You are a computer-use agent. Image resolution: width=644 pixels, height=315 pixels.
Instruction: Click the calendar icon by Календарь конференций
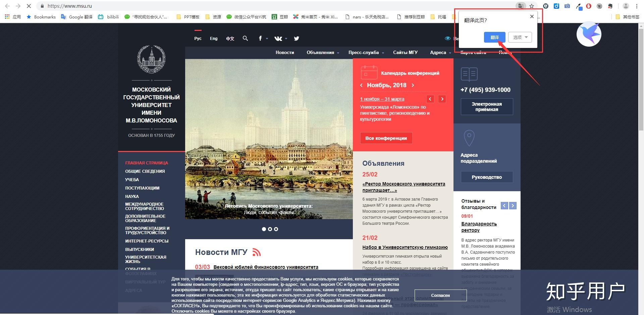point(369,73)
